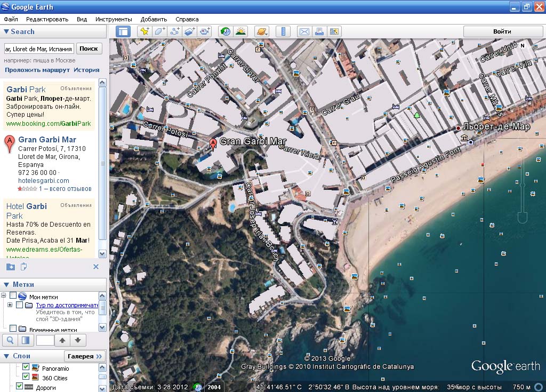Viewport: 546px width, 392px height.
Task: Copy search results to My Places folder
Action: click(11, 267)
